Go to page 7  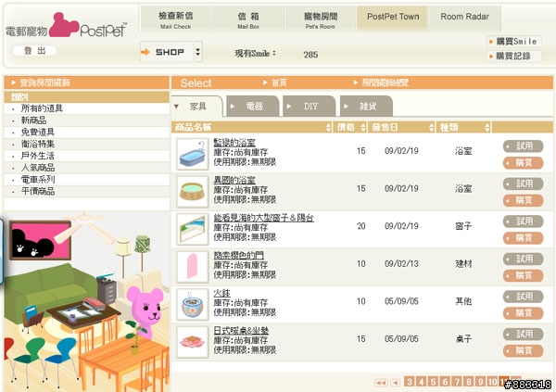(x=457, y=382)
